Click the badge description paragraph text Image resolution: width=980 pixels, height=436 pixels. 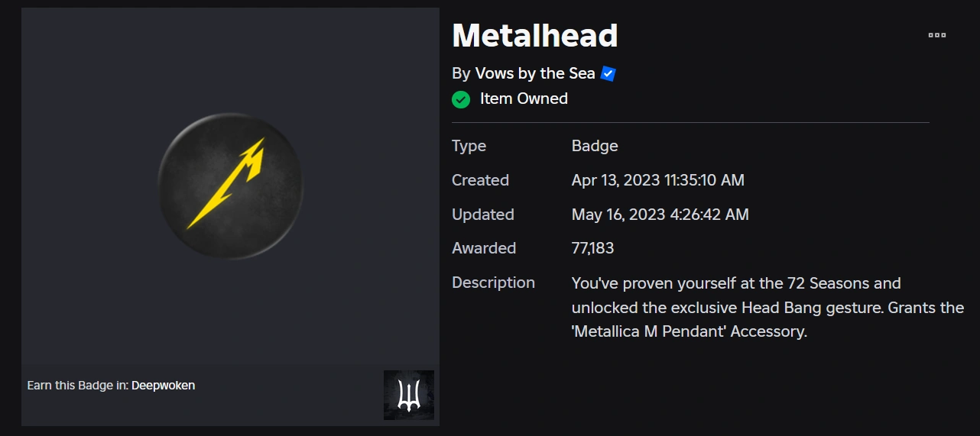tap(767, 308)
